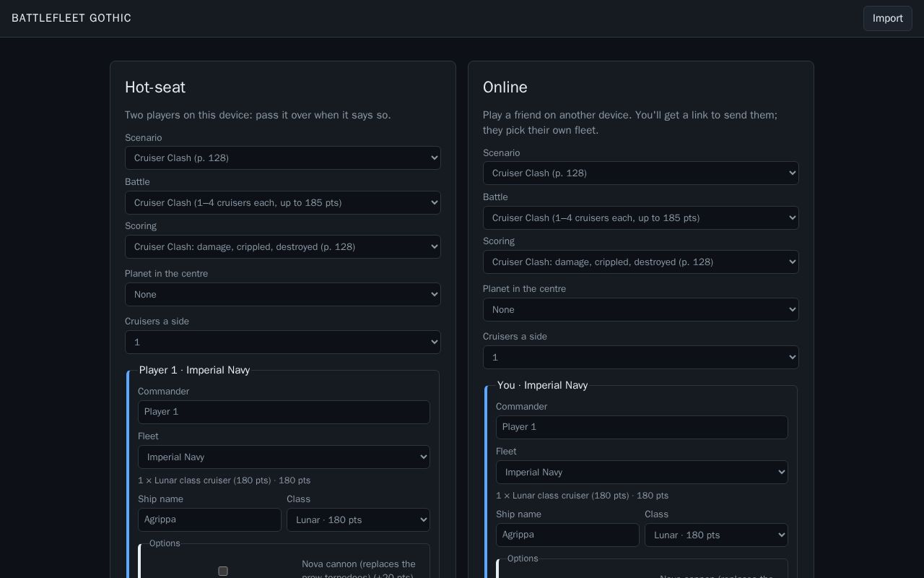Click 'Two players on this device' description
924x578 pixels.
click(258, 115)
